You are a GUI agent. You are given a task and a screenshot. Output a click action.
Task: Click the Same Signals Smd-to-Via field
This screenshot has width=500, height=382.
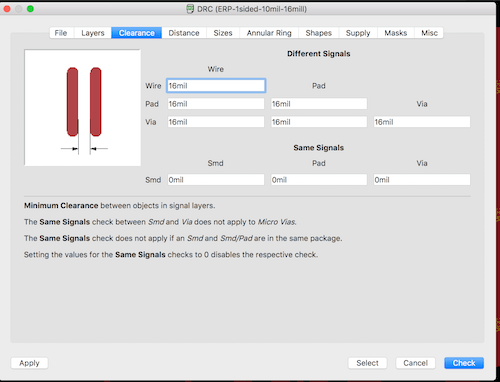point(422,180)
